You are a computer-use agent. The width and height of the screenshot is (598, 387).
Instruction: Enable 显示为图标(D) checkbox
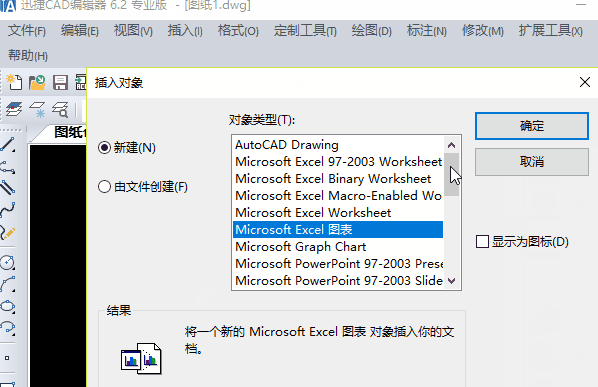tap(522, 242)
